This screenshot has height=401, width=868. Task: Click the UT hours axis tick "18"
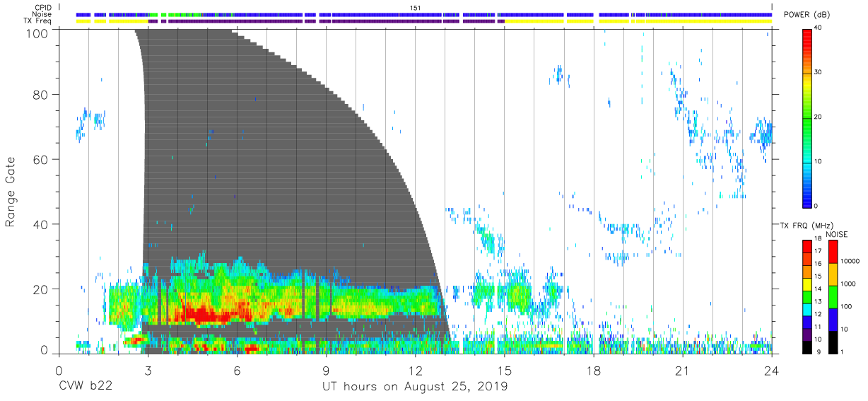(x=593, y=371)
